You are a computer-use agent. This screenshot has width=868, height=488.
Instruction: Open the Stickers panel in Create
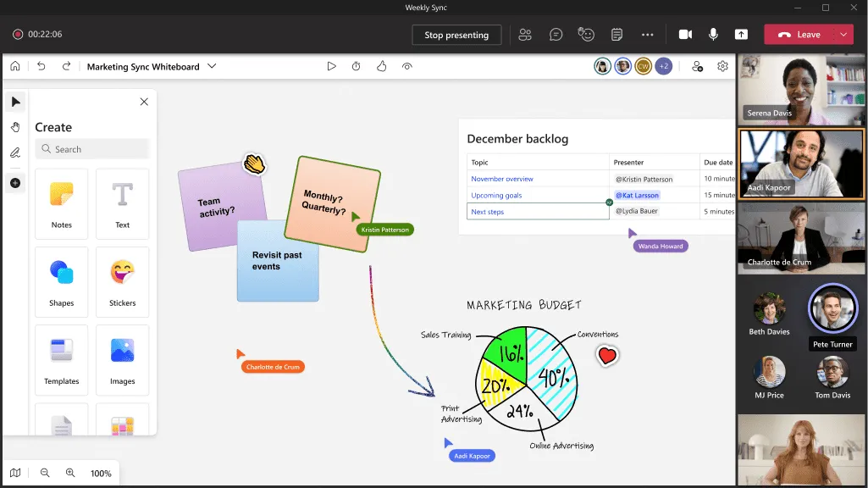[122, 282]
